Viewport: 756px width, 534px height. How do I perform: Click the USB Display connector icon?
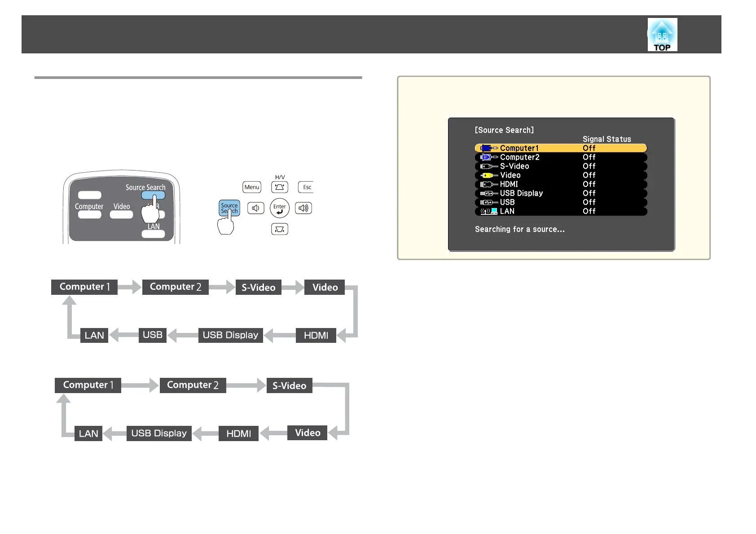coord(489,193)
